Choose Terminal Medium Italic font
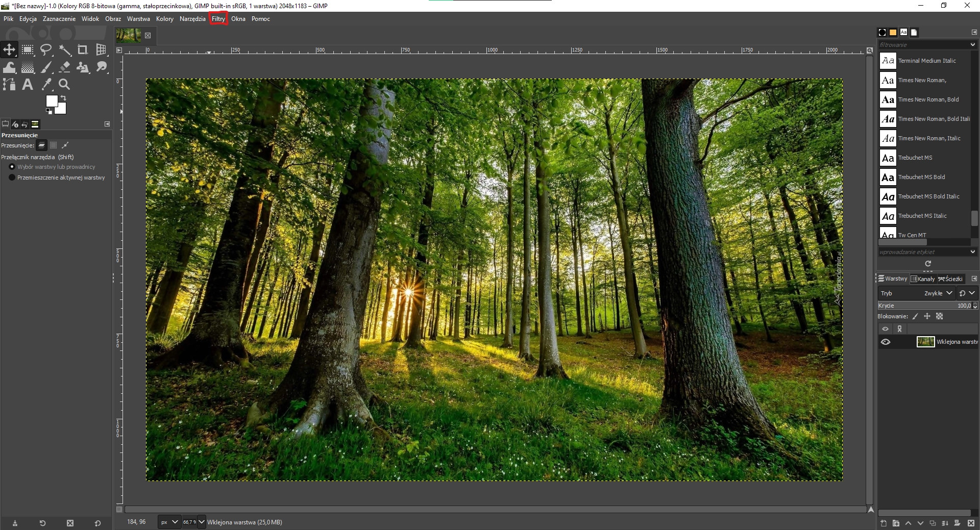The width and height of the screenshot is (980, 530). 924,61
